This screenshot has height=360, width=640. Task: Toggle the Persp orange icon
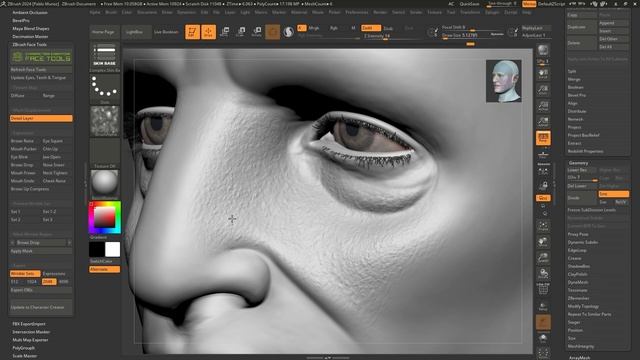point(543,138)
